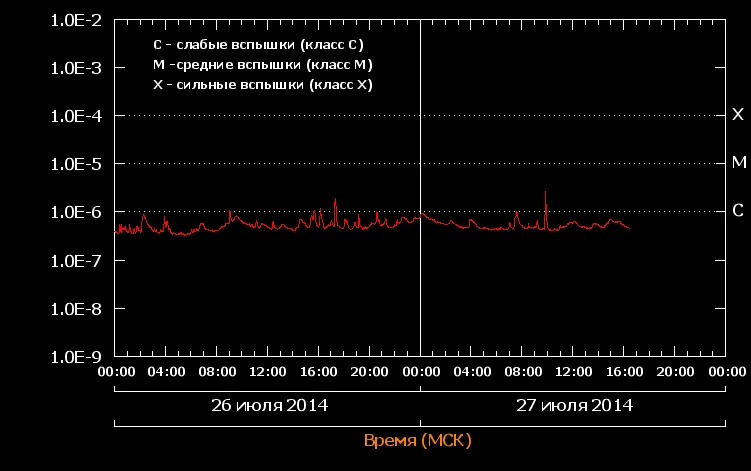751x471 pixels.
Task: Click the 1.0E-2 axis label
Action: tap(76, 21)
